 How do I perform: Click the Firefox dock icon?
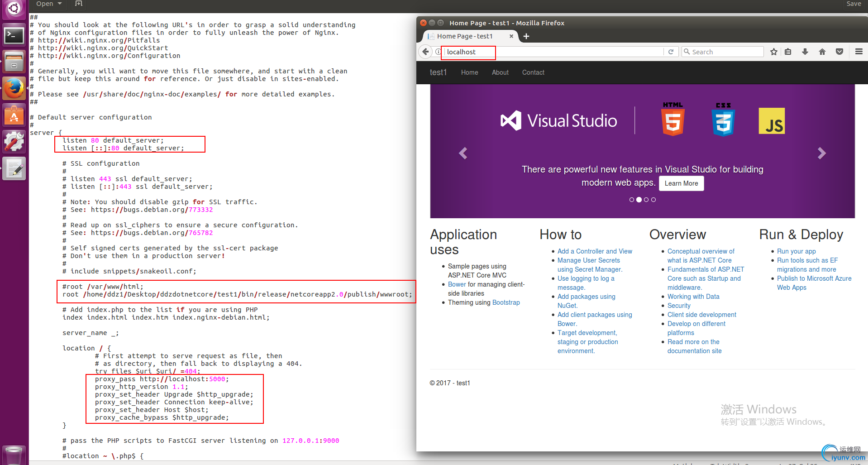tap(14, 89)
